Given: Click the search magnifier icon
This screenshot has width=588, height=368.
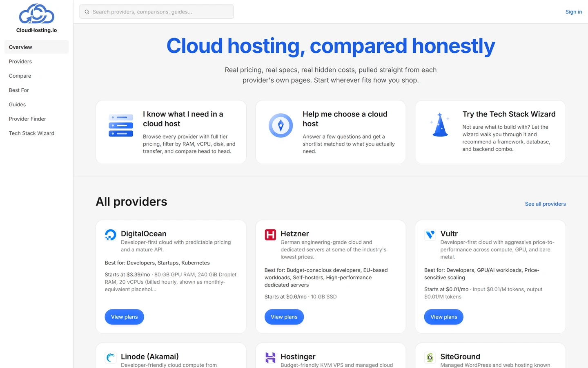Looking at the screenshot, I should tap(87, 12).
